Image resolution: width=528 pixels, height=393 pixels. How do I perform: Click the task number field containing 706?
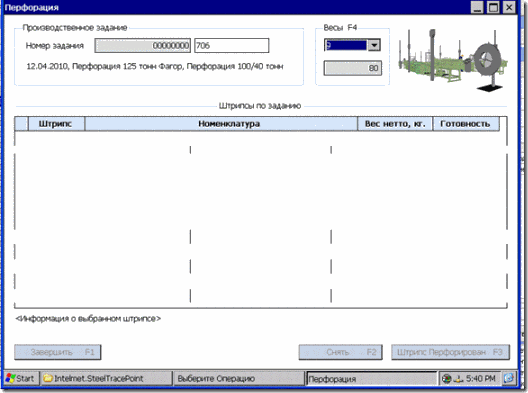(232, 45)
